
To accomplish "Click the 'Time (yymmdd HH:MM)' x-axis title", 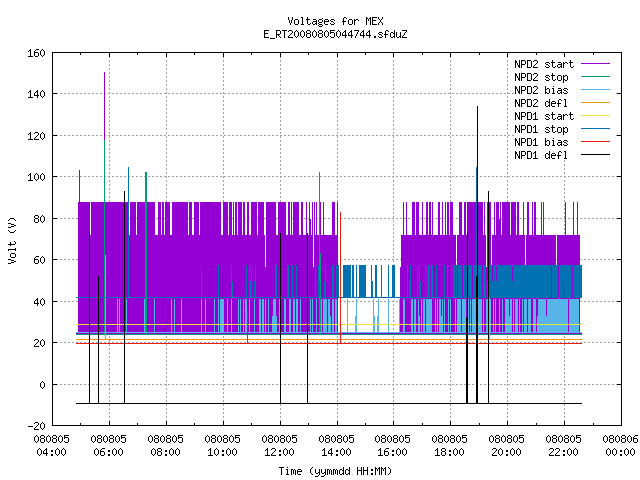I will (x=335, y=471).
